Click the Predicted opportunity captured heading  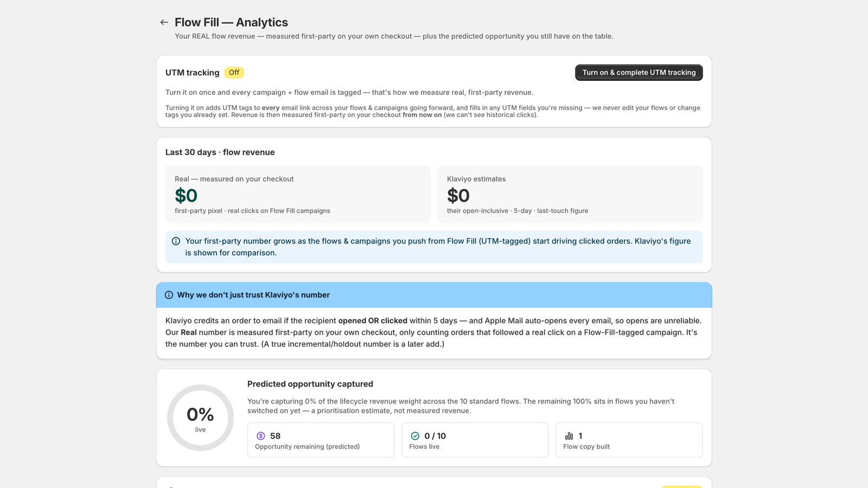click(x=310, y=384)
